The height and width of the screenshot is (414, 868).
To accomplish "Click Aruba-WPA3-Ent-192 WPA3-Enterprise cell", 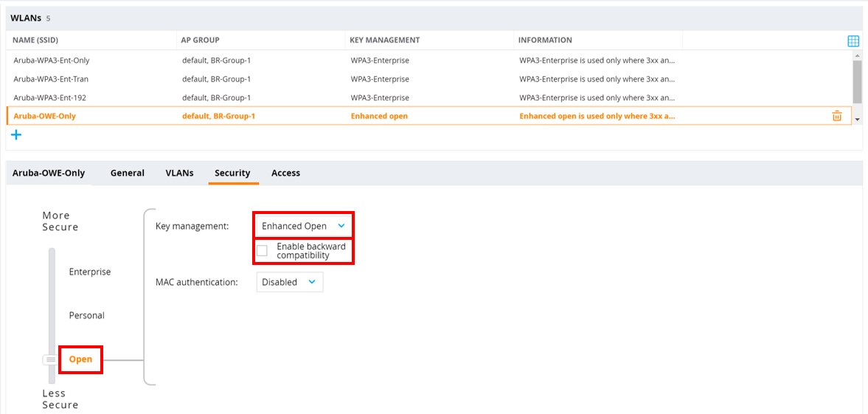I will click(380, 97).
